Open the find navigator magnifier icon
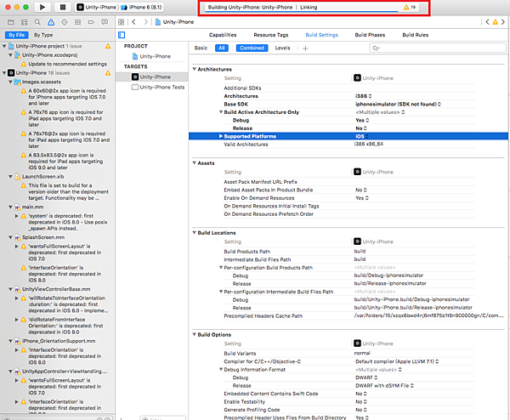Viewport: 510px width, 420px height. point(37,22)
